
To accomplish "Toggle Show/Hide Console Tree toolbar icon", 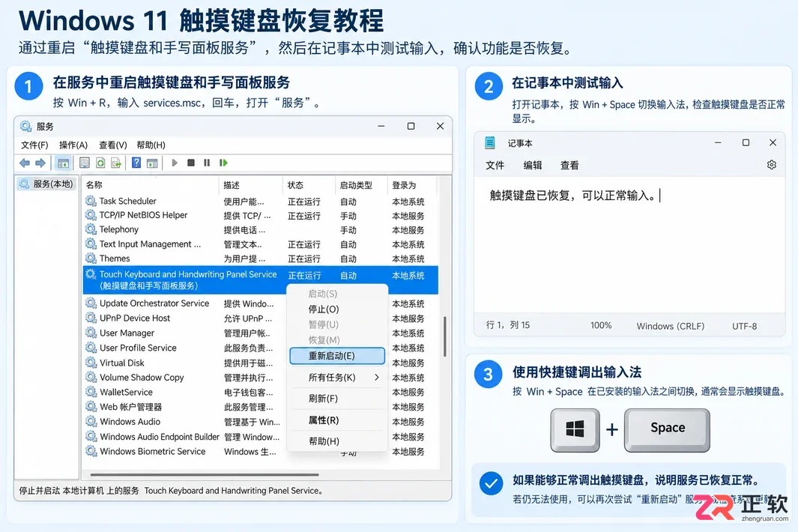I will [63, 163].
